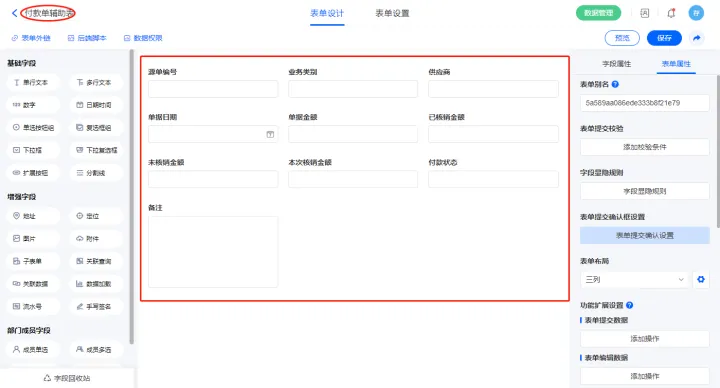Add the 定位 location field
Viewport: 720px width, 388px height.
[96, 216]
